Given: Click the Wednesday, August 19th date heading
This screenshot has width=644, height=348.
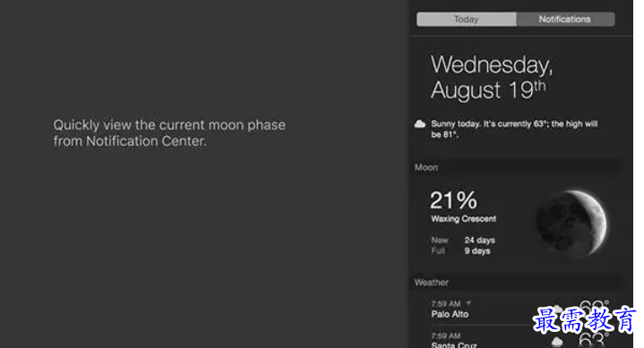Looking at the screenshot, I should pyautogui.click(x=492, y=77).
